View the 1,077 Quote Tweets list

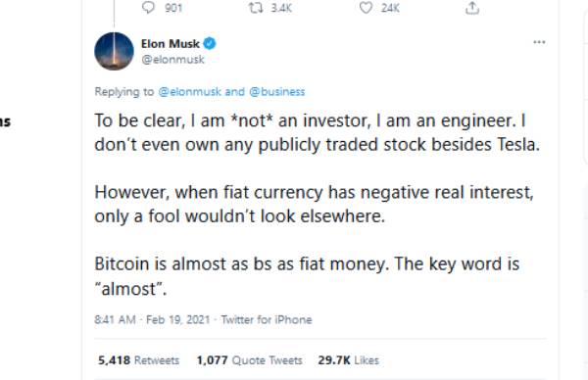tap(249, 360)
